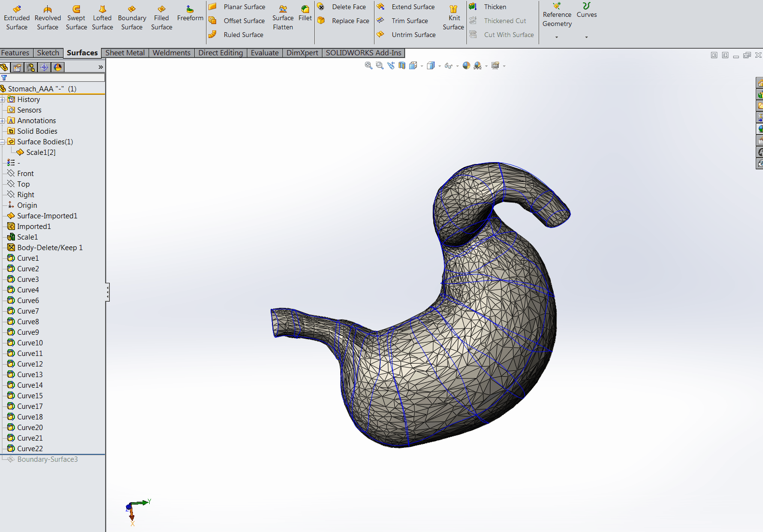This screenshot has height=532, width=763.
Task: Select the Surface Flatten tool
Action: click(283, 18)
